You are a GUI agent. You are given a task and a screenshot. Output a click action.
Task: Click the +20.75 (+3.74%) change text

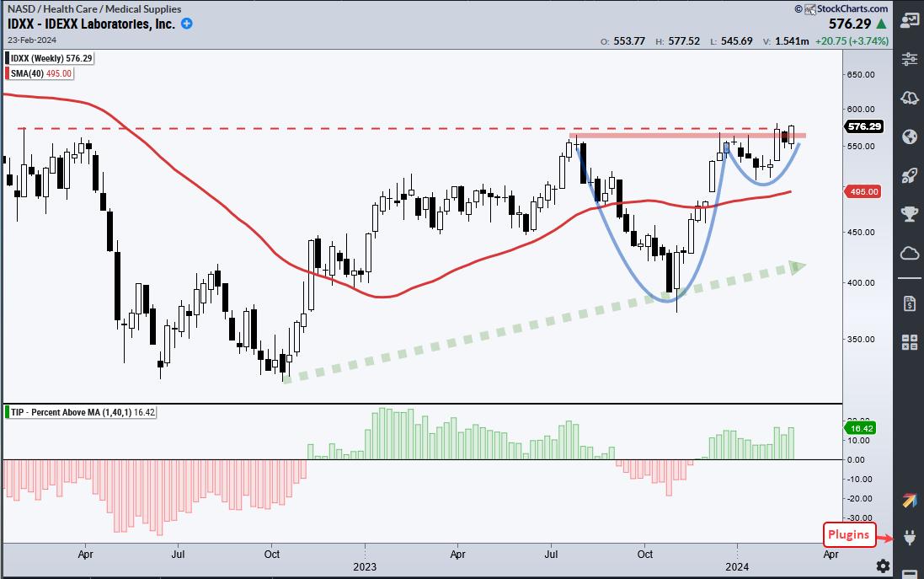coord(852,41)
